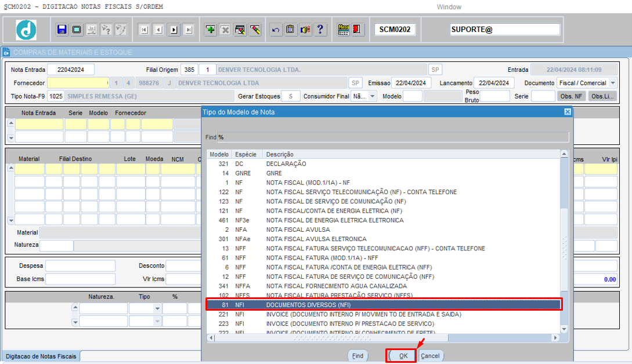This screenshot has height=364, width=632.
Task: Click left arrow of dialog horizontal scrollbar
Action: click(x=211, y=338)
